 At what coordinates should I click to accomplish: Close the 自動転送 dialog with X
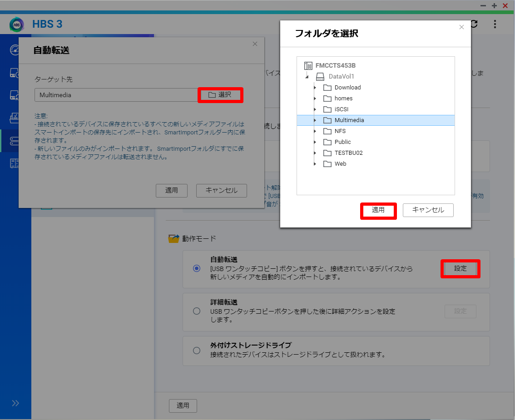255,44
